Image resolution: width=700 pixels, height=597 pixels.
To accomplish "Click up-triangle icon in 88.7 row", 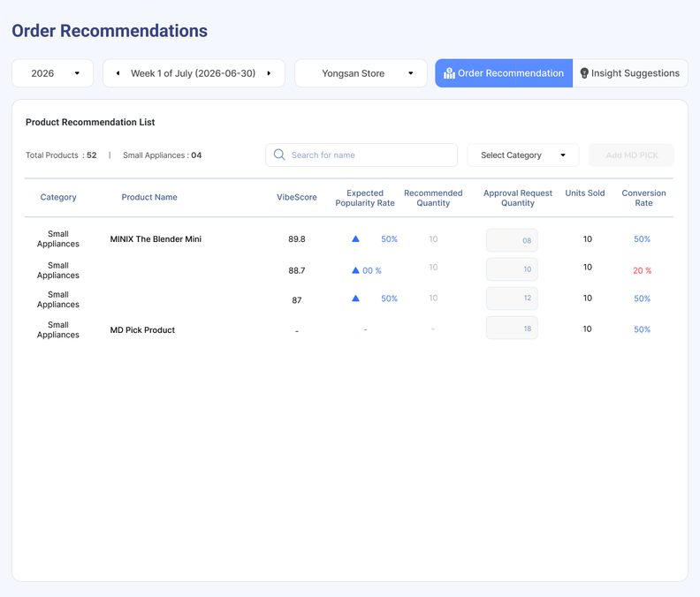I will (x=355, y=270).
